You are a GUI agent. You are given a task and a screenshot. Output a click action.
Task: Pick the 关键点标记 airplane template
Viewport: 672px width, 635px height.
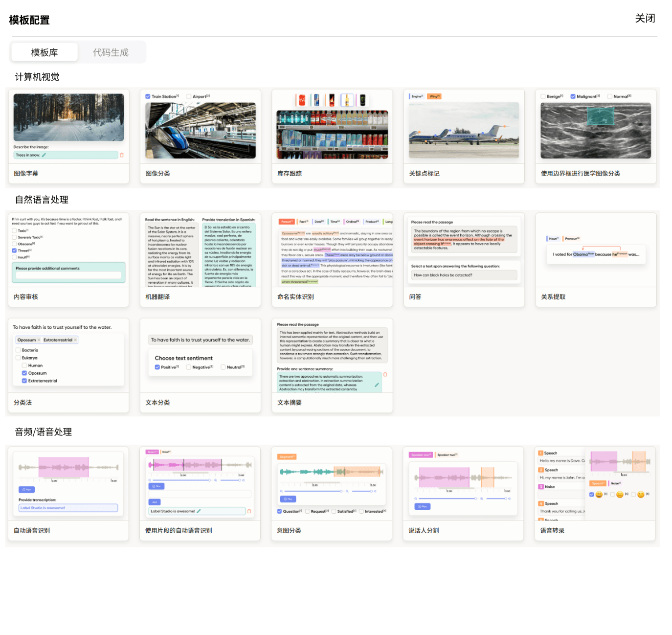click(464, 136)
